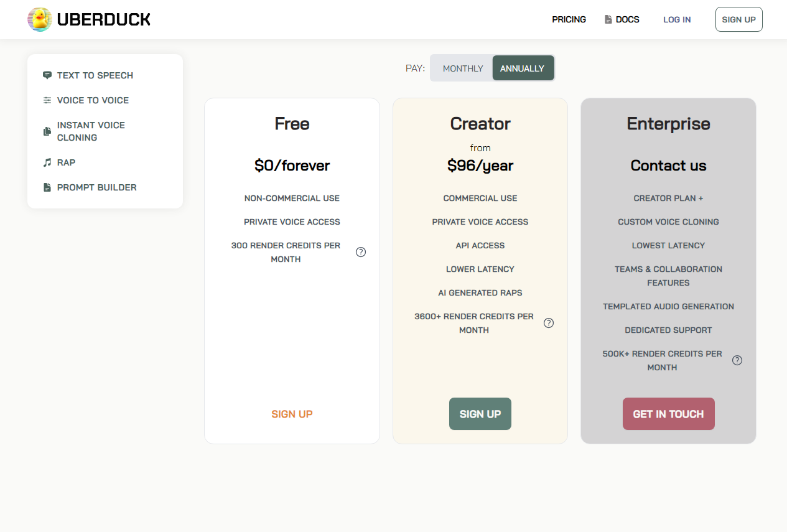Image resolution: width=787 pixels, height=532 pixels.
Task: Click the Enterprise plan title
Action: pos(669,124)
